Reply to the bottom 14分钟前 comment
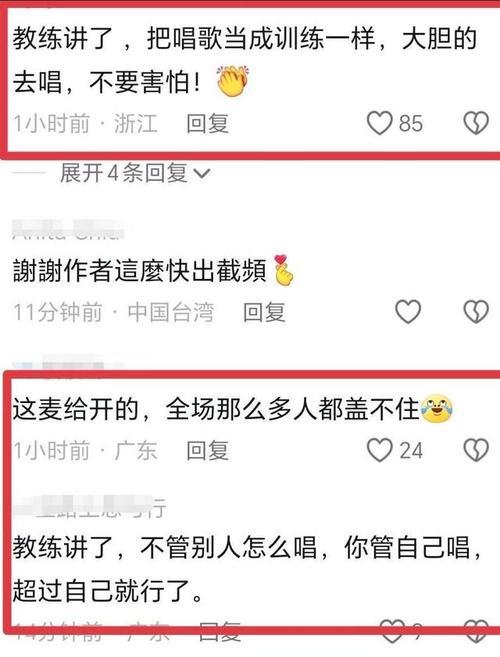500x657 pixels. pos(219,631)
